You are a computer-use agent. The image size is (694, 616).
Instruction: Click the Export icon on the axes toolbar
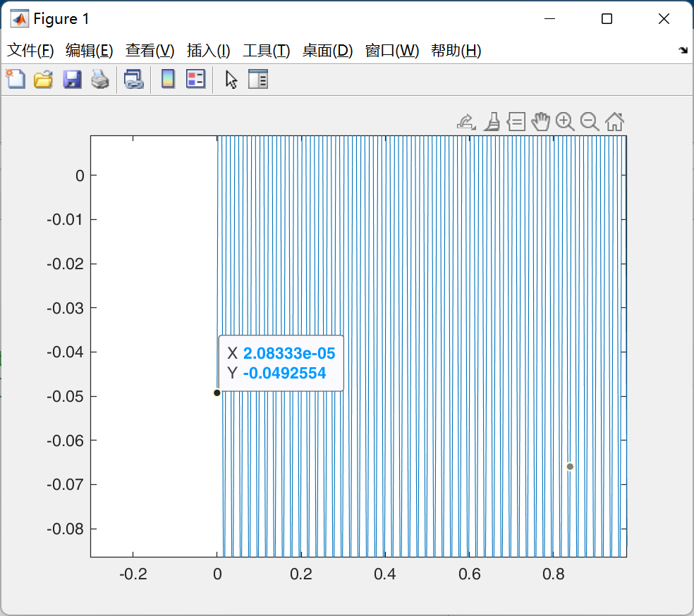coord(465,121)
